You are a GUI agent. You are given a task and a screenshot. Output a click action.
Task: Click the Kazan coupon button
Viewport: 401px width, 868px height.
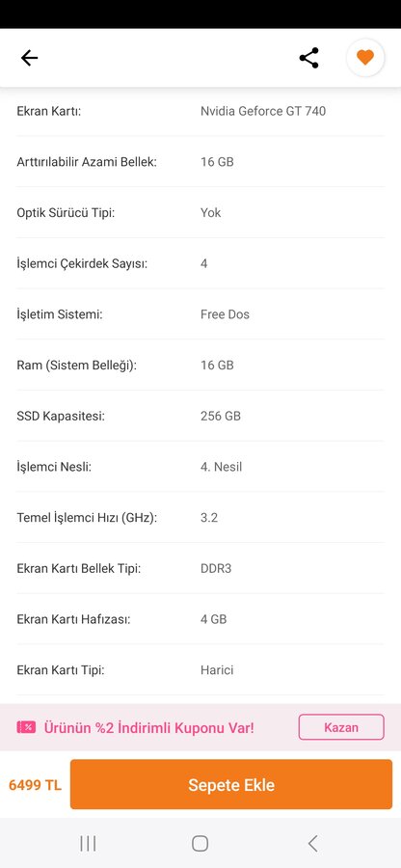(x=341, y=727)
